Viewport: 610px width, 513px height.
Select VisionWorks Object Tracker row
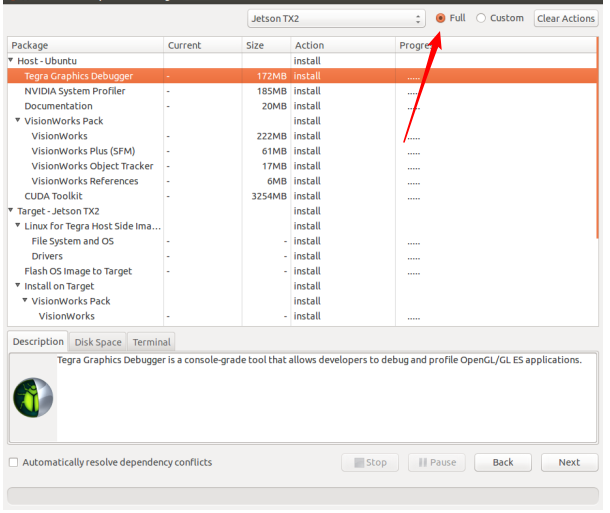pyautogui.click(x=302, y=166)
